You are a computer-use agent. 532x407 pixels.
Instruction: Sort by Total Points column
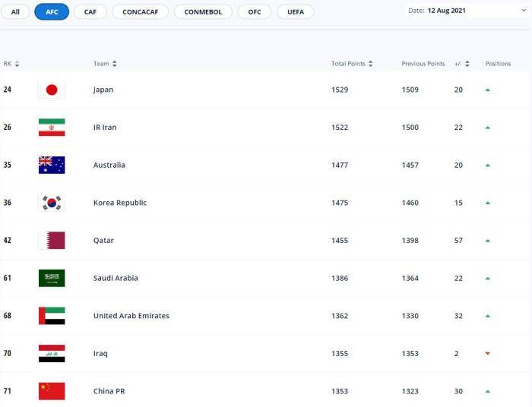[x=352, y=64]
